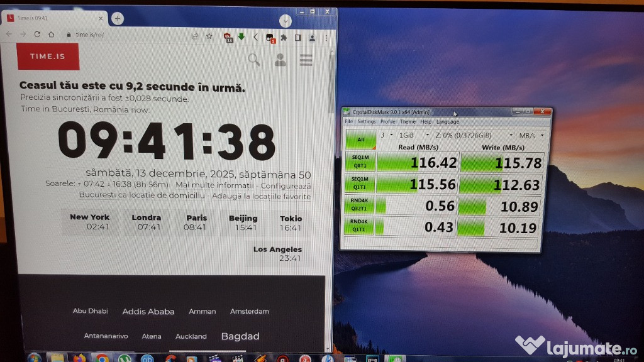Click the green download arrow extension icon
Screen dimensions: 644x362
pyautogui.click(x=241, y=36)
